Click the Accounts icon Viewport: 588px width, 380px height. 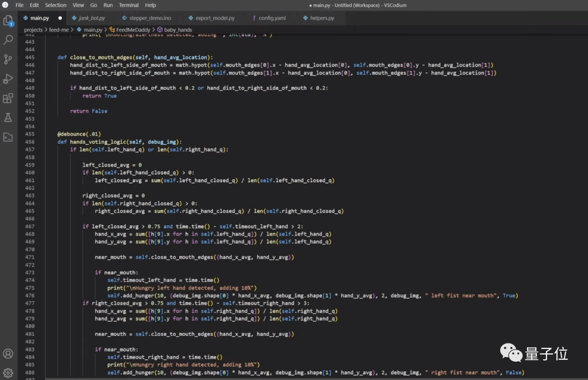pyautogui.click(x=8, y=354)
